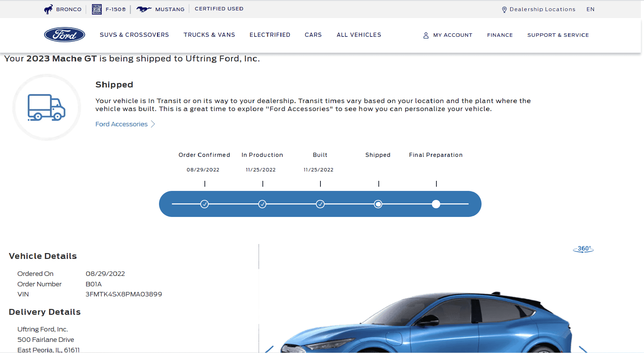Click the location pin icon
The image size is (644, 353).
tap(504, 10)
